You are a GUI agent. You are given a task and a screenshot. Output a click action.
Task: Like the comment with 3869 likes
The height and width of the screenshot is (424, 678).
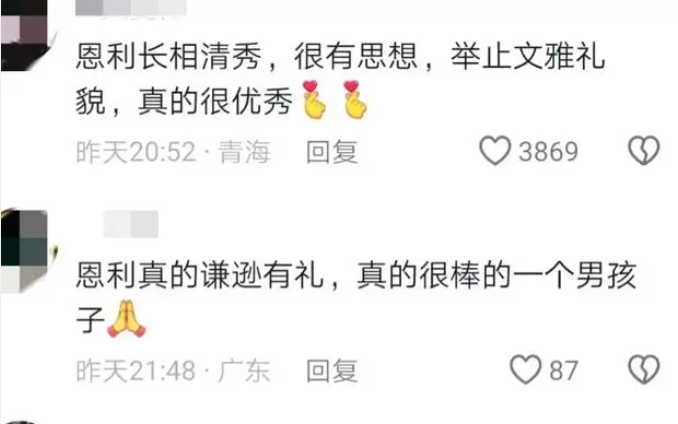pos(495,151)
